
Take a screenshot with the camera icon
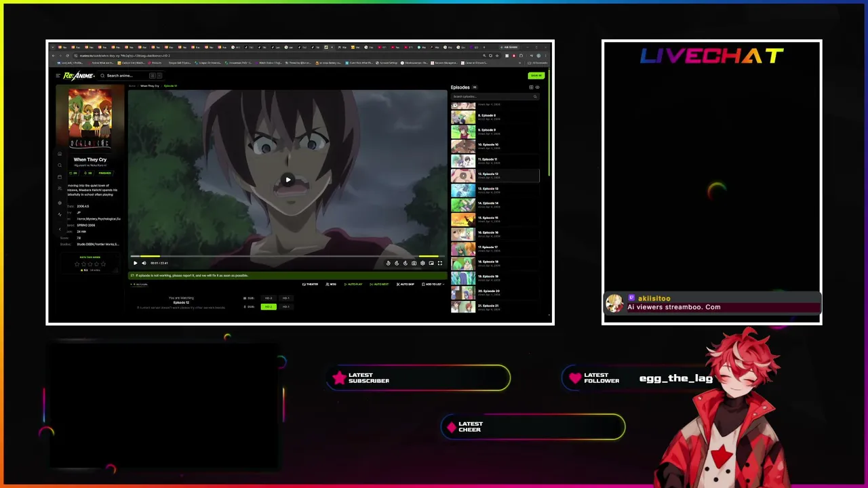point(414,263)
